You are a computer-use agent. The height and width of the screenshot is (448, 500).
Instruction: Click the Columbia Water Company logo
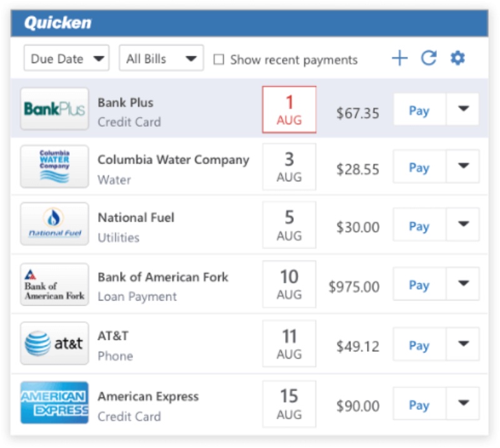point(54,167)
